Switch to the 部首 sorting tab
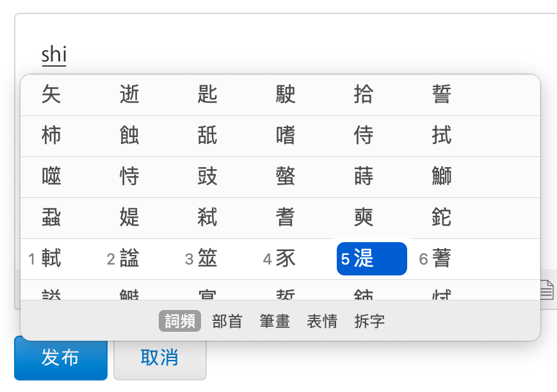557x392 pixels. [x=227, y=322]
